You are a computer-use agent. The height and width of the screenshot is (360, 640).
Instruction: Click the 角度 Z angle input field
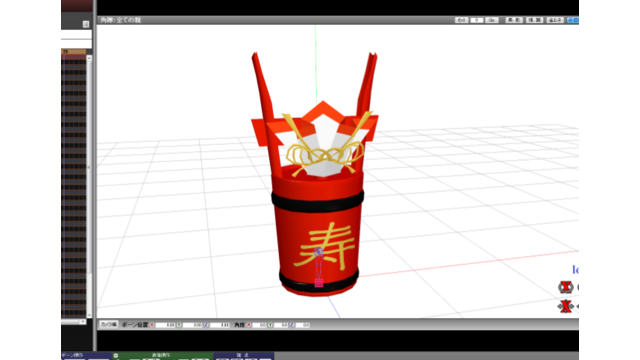pos(302,325)
